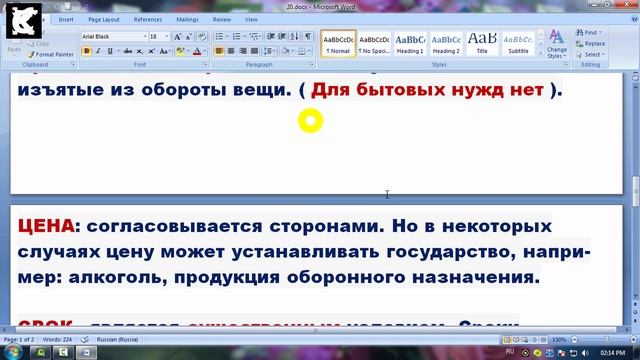Open highlight color dropdown arrow
Screen dimensions: 640x360
point(188,51)
